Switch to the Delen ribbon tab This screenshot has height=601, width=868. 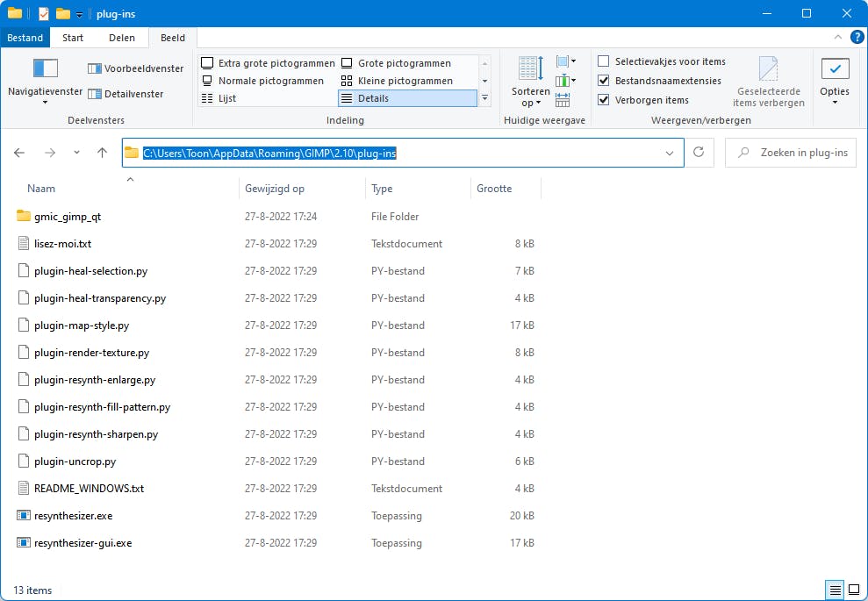click(x=122, y=38)
